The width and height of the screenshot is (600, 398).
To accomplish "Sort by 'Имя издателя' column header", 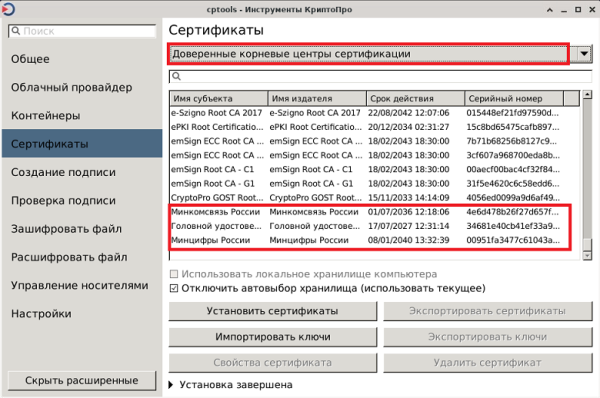I will click(x=317, y=98).
